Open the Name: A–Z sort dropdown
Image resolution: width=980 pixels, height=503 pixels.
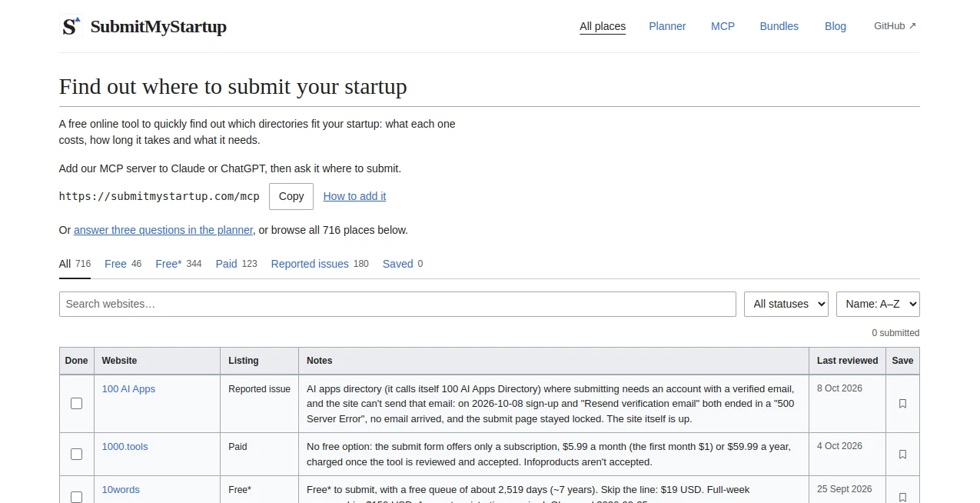pyautogui.click(x=878, y=304)
